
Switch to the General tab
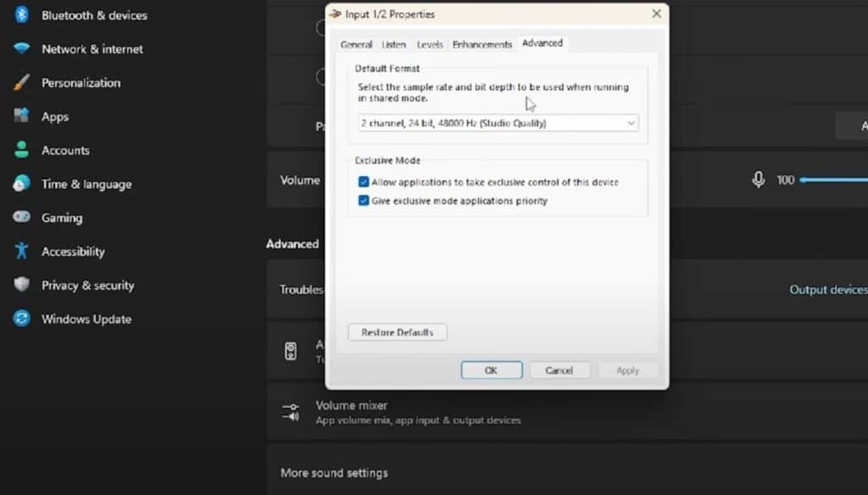(x=356, y=44)
